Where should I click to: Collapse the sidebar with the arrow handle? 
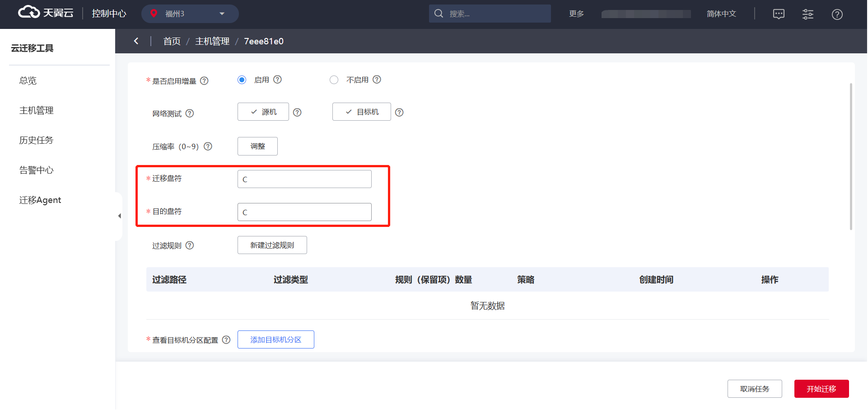click(x=119, y=216)
